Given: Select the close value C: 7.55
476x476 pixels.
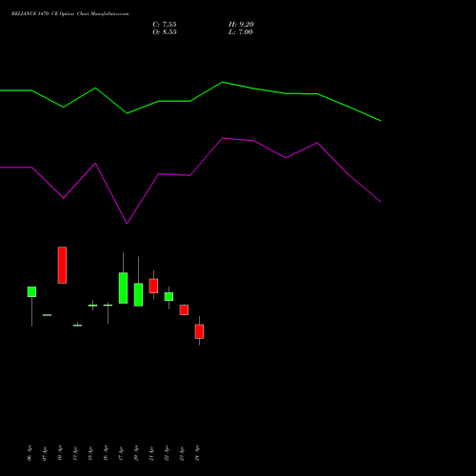Looking at the screenshot, I should (x=165, y=25).
